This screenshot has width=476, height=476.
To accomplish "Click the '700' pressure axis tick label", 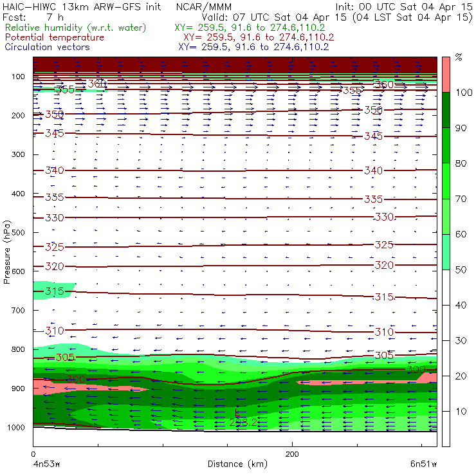I will coord(18,310).
